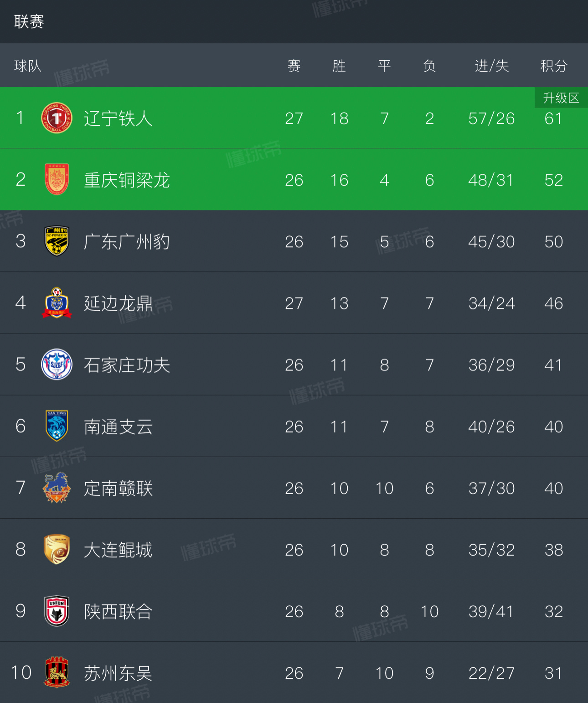Viewport: 588px width, 703px height.
Task: Select the 胜 column header
Action: click(x=339, y=66)
